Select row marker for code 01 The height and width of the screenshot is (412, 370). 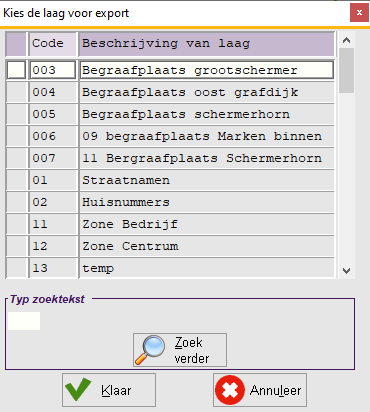tap(16, 180)
